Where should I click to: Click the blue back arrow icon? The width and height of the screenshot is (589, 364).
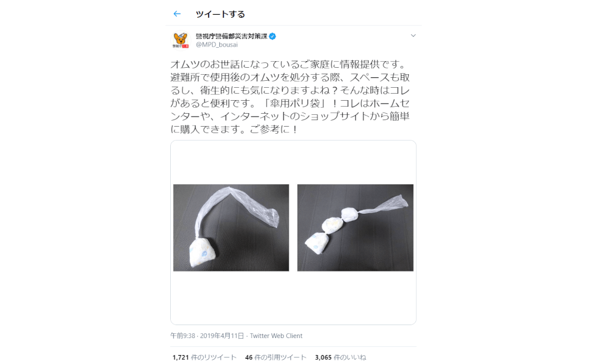177,14
